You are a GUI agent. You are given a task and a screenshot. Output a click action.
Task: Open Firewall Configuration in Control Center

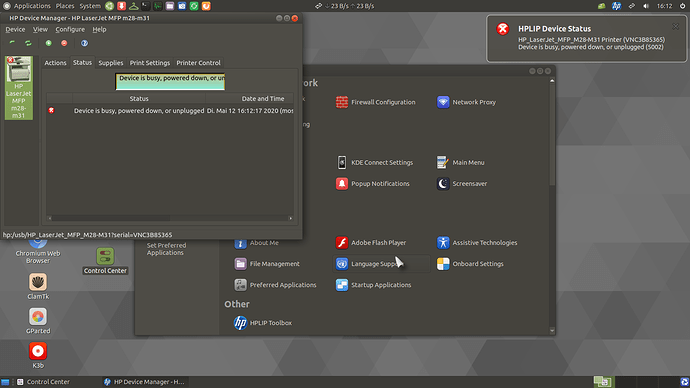[375, 102]
